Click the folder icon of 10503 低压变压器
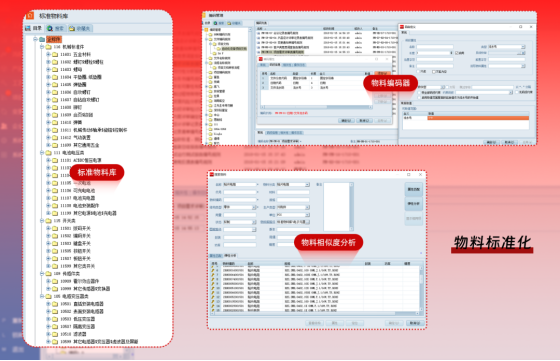Image resolution: width=560 pixels, height=361 pixels. pos(55,319)
